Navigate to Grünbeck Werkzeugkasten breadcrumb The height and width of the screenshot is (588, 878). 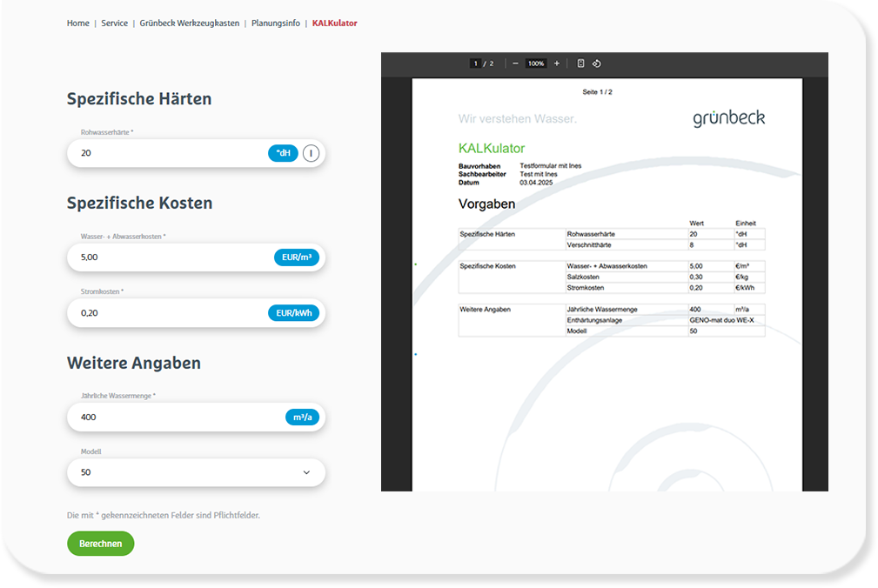coord(189,23)
